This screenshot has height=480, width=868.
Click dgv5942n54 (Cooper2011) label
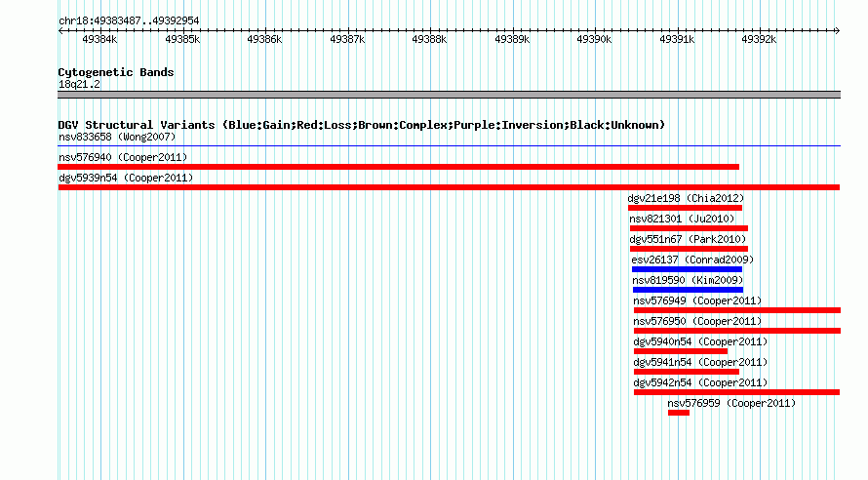click(x=701, y=382)
